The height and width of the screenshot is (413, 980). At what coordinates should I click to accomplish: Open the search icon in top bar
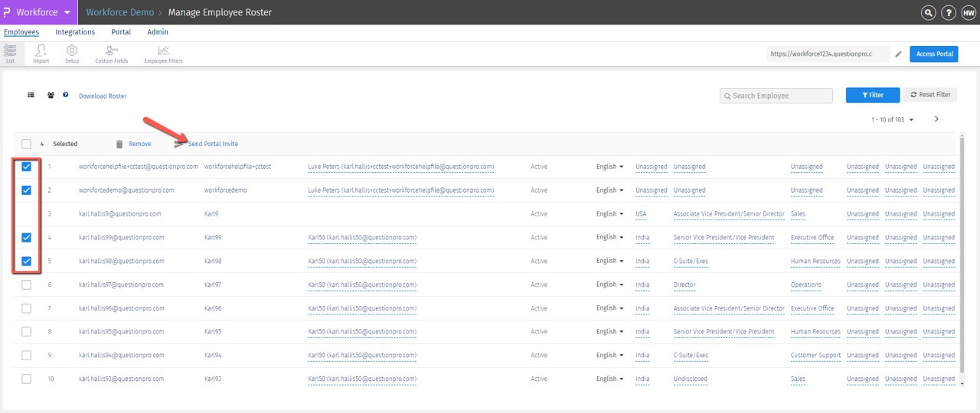click(929, 12)
